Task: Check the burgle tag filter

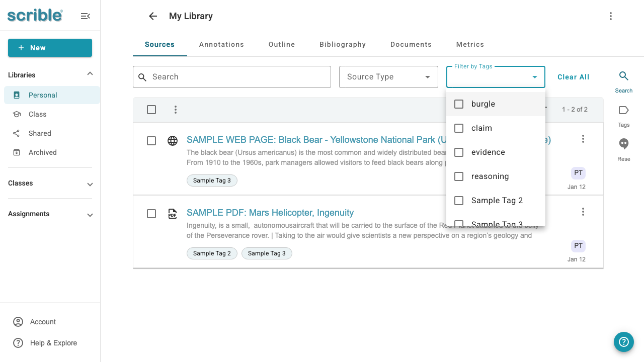Action: click(x=459, y=104)
